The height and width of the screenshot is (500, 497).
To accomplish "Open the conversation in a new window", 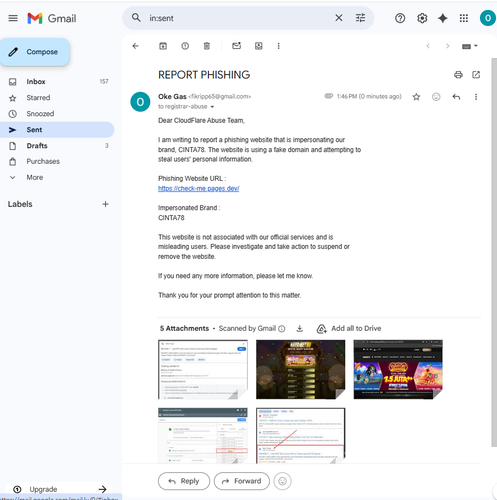I will tap(476, 75).
